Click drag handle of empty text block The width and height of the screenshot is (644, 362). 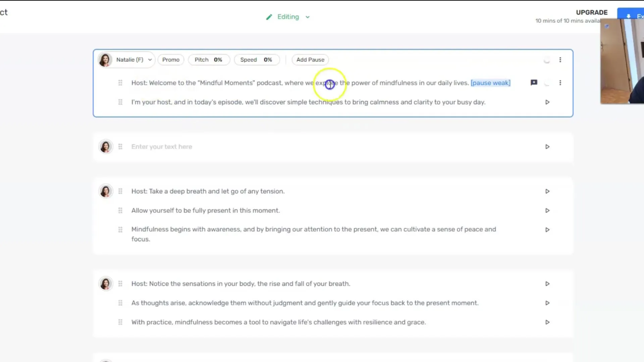coord(120,147)
